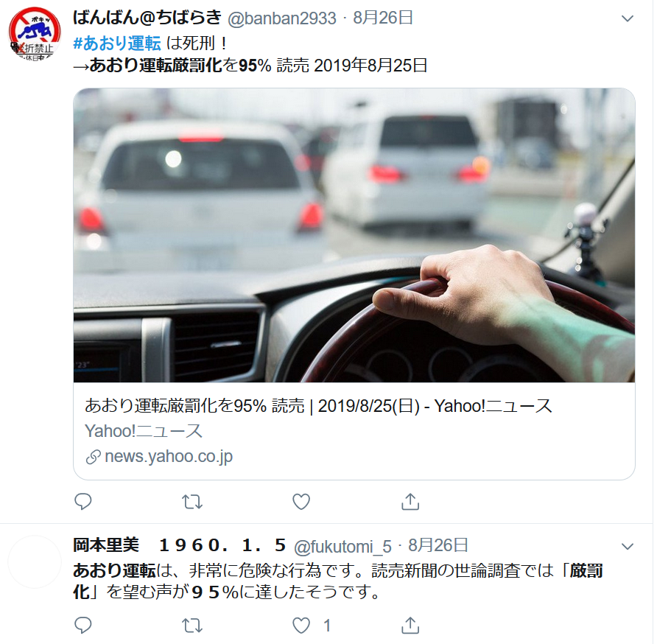The image size is (657, 644).
Task: Open the 岡本里美 profile name
Action: (106, 545)
